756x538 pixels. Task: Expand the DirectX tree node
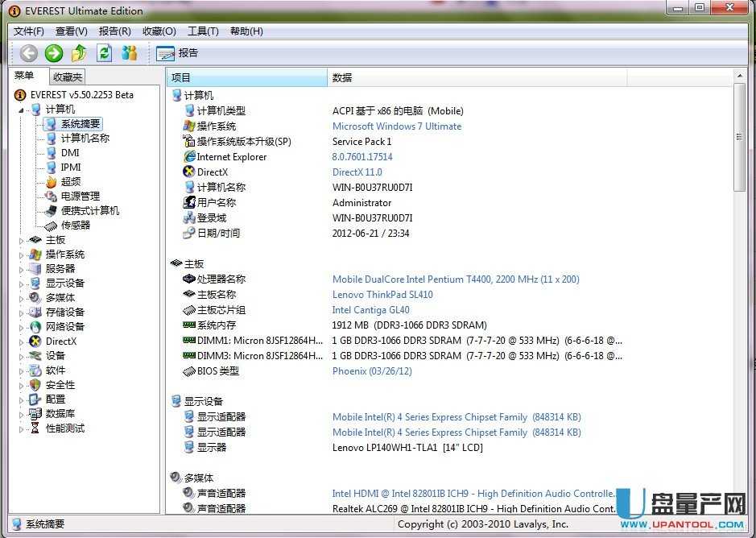pos(22,341)
